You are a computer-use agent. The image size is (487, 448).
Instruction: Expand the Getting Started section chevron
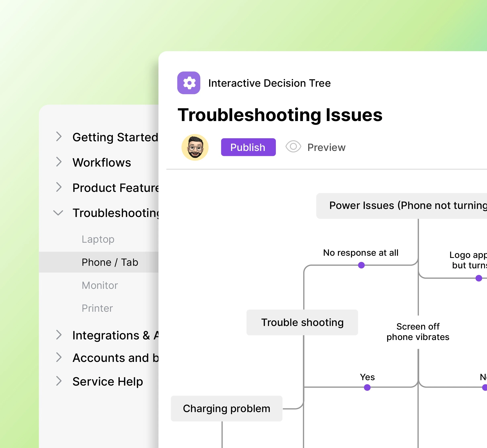point(58,136)
